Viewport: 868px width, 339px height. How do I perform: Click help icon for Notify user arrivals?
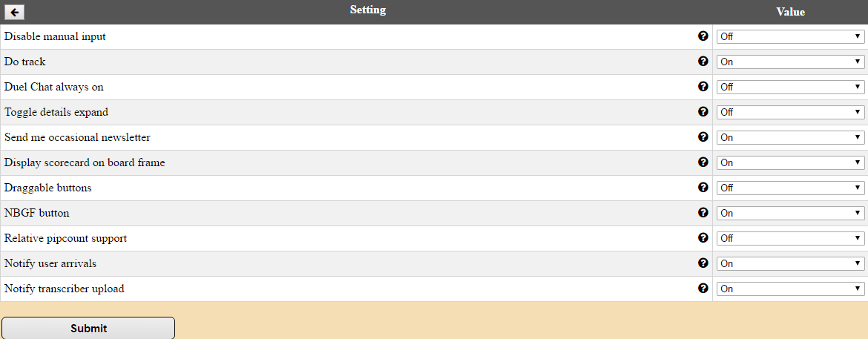tap(703, 263)
